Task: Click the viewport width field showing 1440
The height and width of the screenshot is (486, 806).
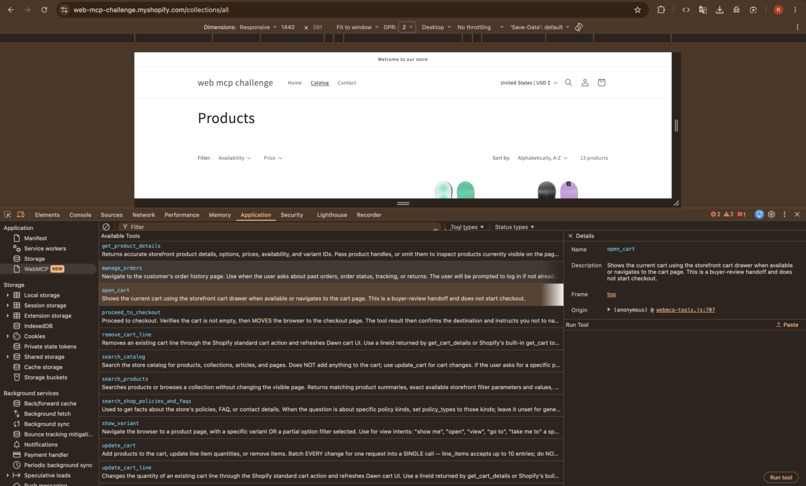Action: (288, 27)
